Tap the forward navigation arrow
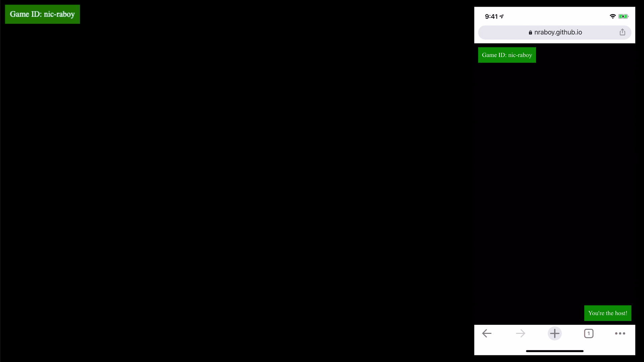644x362 pixels. pos(521,333)
